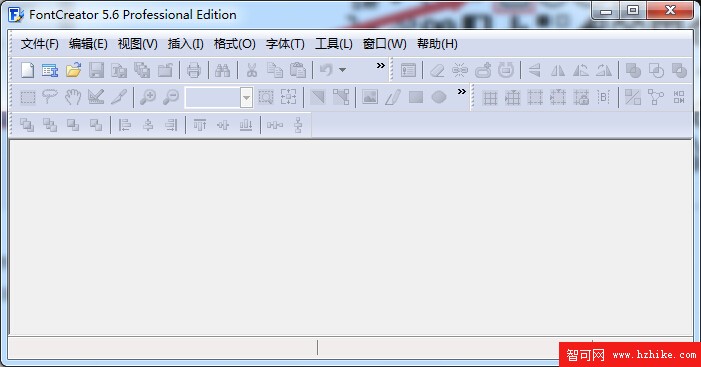Select the measure ruler tool
The width and height of the screenshot is (701, 367).
96,97
